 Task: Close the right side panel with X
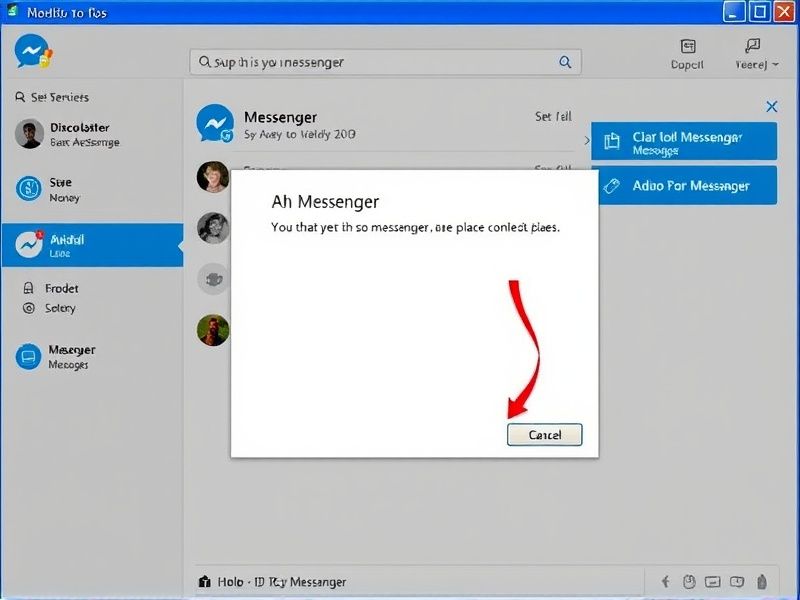pyautogui.click(x=771, y=106)
